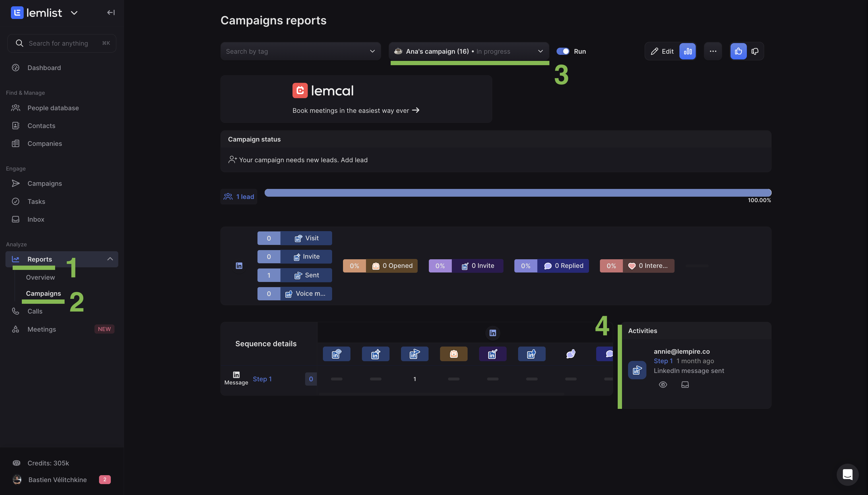Click the eye icon under annie's activity
The image size is (868, 495).
tap(663, 384)
